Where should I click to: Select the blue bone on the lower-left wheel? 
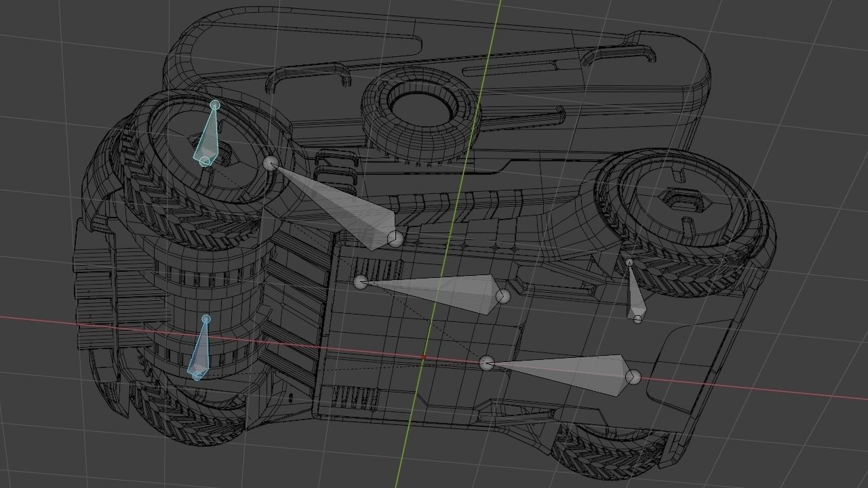tap(200, 349)
